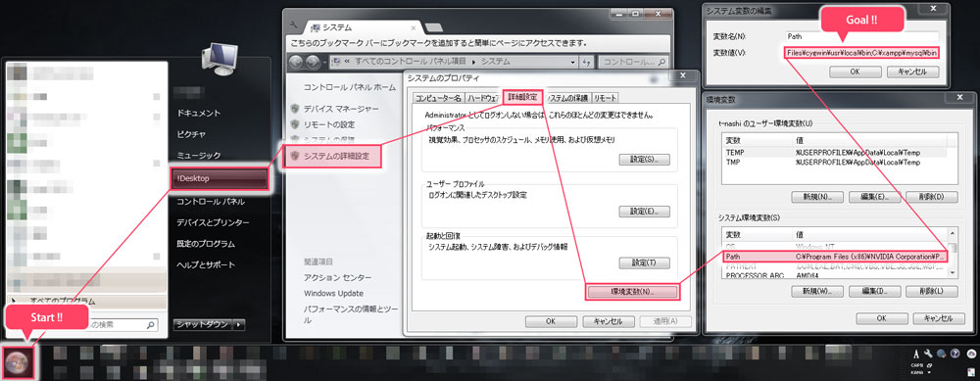
Task: Open システムの詳細設定 link
Action: (x=336, y=156)
